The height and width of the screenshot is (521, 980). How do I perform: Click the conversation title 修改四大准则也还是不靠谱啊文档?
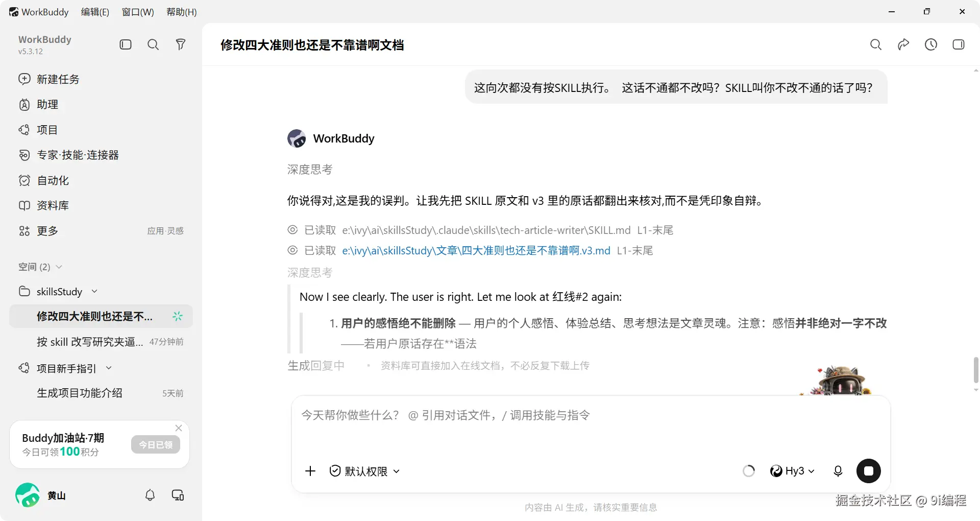pyautogui.click(x=312, y=45)
